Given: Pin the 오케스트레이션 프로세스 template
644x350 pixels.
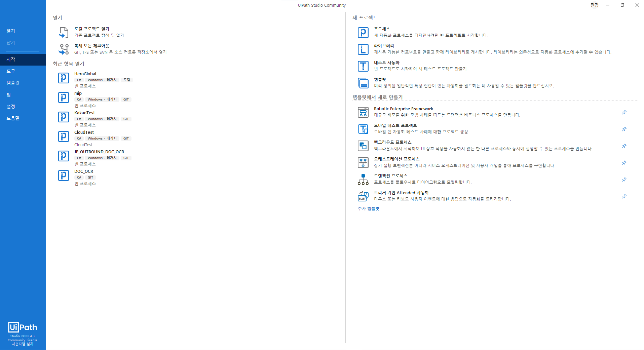Looking at the screenshot, I should click(624, 163).
